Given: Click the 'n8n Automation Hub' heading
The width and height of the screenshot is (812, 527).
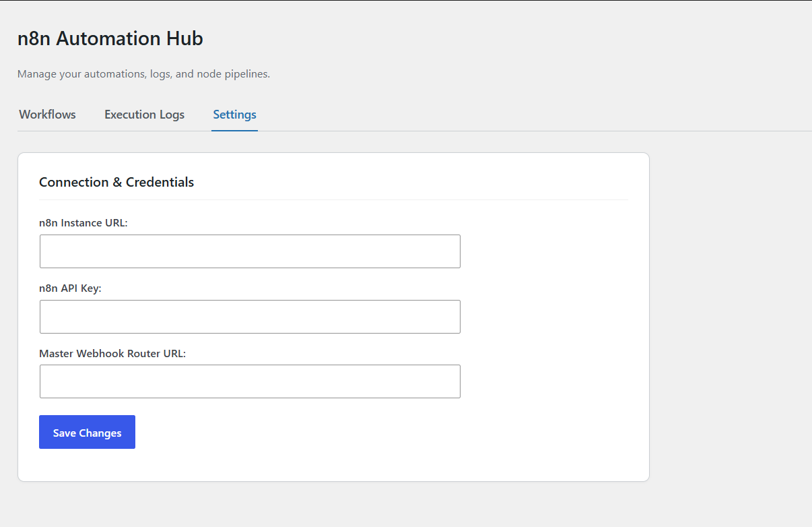Looking at the screenshot, I should pos(110,38).
